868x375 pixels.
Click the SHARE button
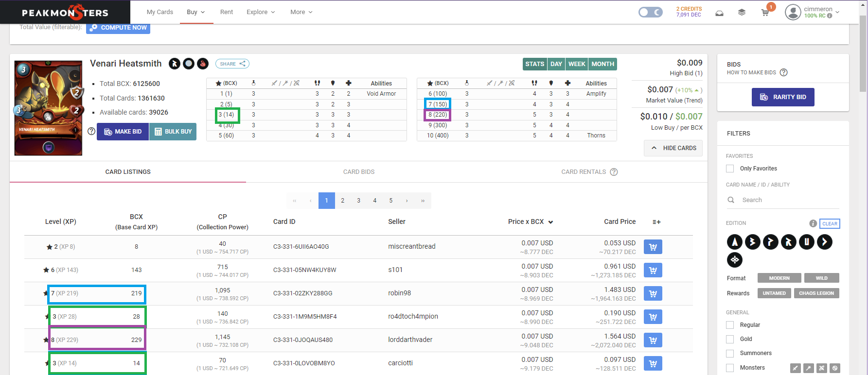(232, 64)
